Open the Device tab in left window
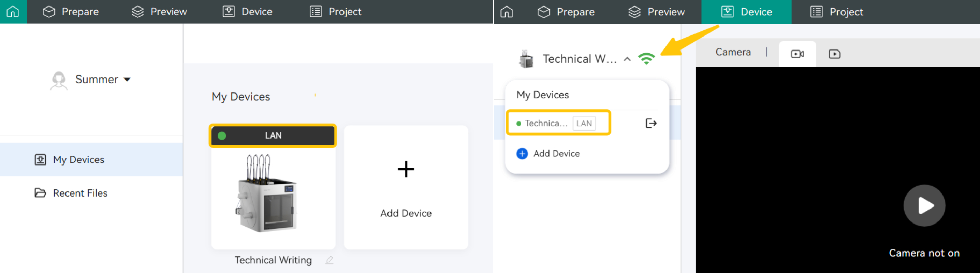 tap(248, 12)
